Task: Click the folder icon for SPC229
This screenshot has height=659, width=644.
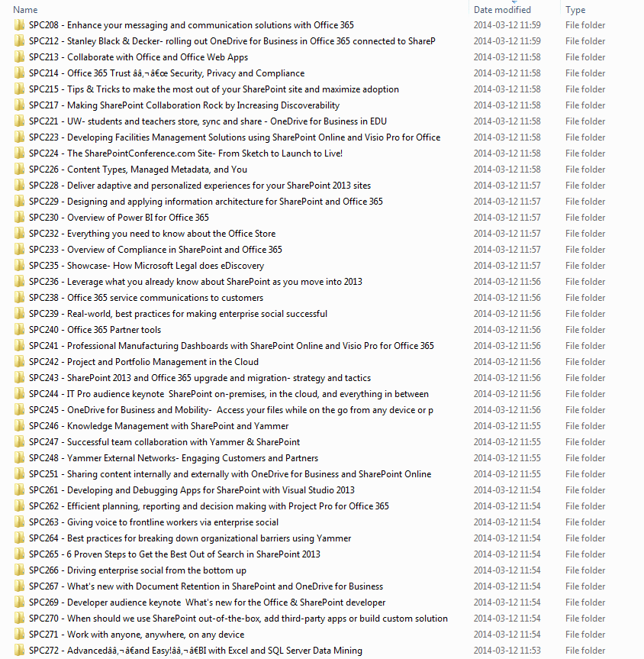Action: 19,202
